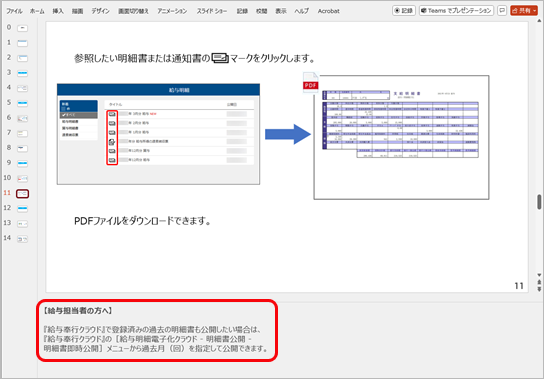Select slide 6 thumbnail
Viewport: 544px width, 379px height.
pos(23,118)
